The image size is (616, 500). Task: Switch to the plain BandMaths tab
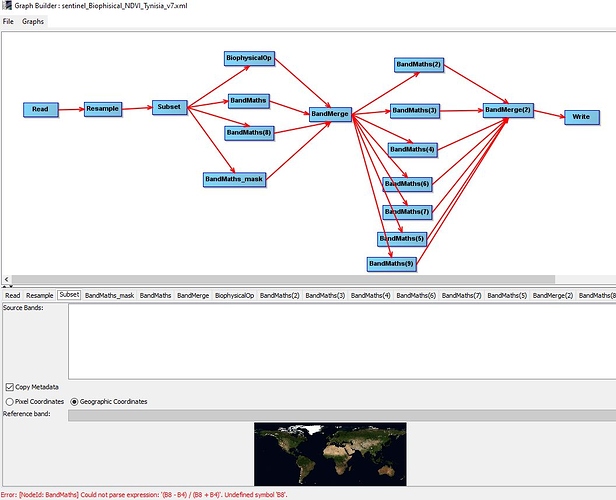(156, 295)
